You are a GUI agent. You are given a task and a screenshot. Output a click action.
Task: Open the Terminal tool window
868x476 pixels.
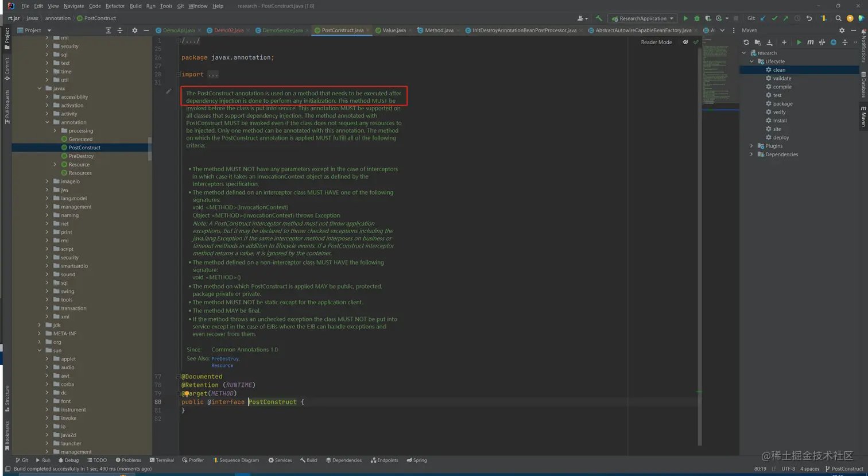click(x=161, y=460)
